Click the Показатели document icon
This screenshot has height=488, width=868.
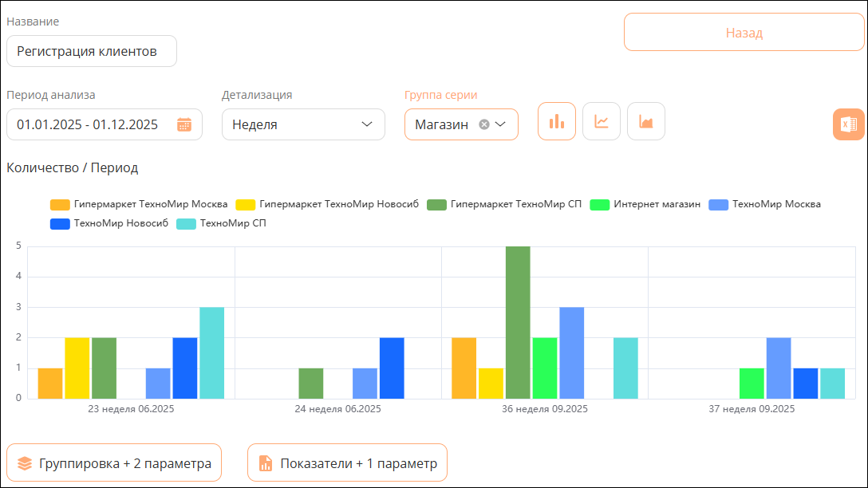[266, 463]
